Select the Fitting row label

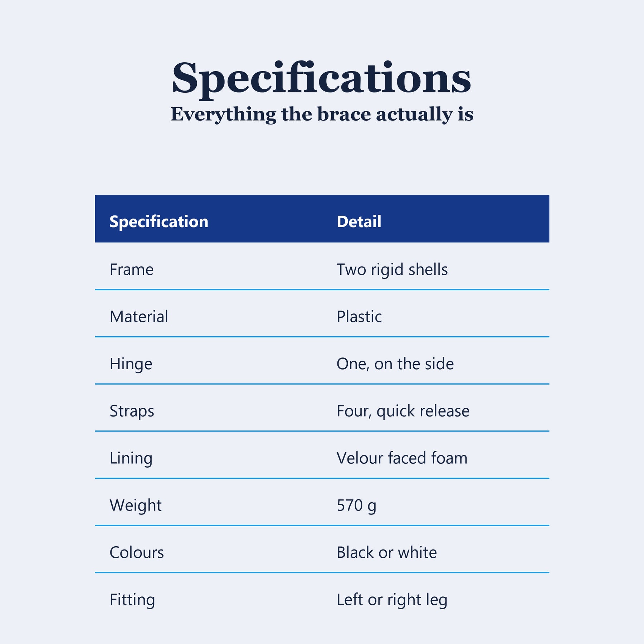click(132, 600)
